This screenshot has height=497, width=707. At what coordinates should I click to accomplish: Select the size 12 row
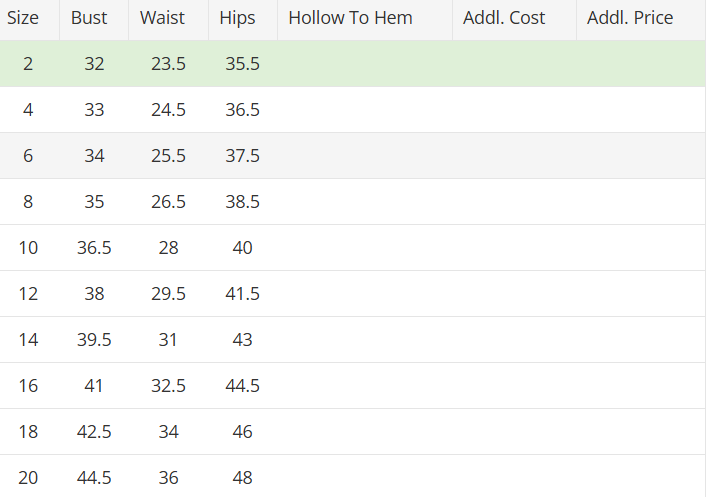point(28,294)
